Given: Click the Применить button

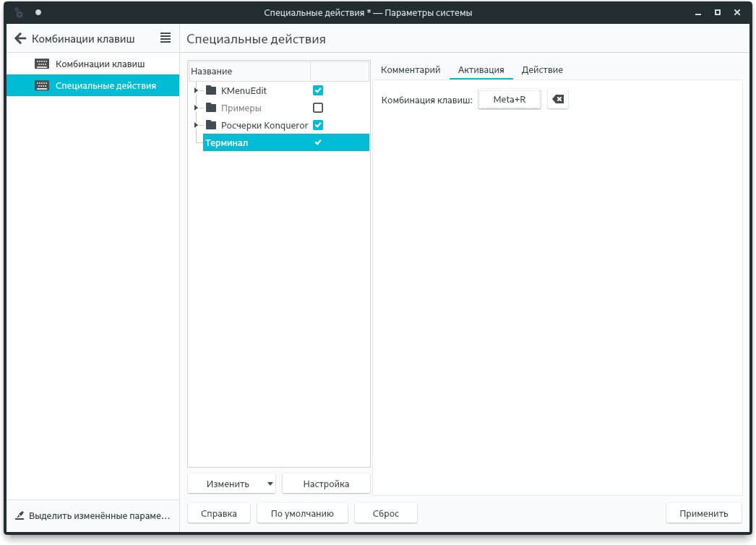Looking at the screenshot, I should pos(703,514).
